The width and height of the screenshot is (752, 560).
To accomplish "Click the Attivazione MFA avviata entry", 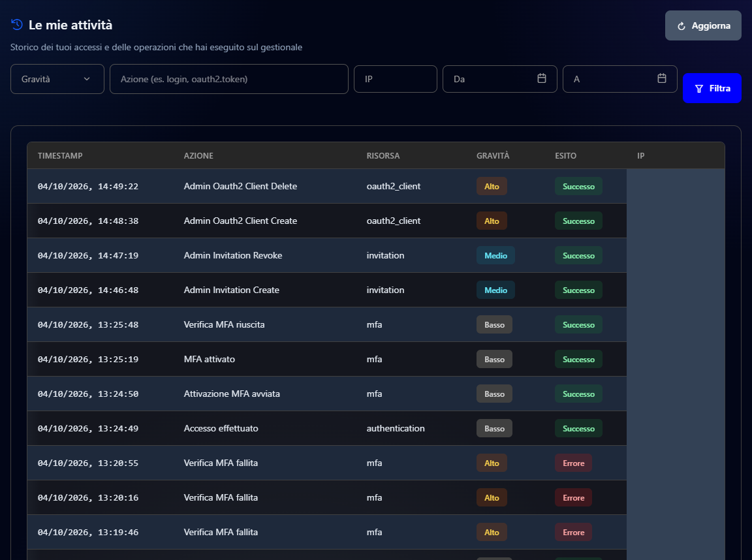I will (x=232, y=394).
